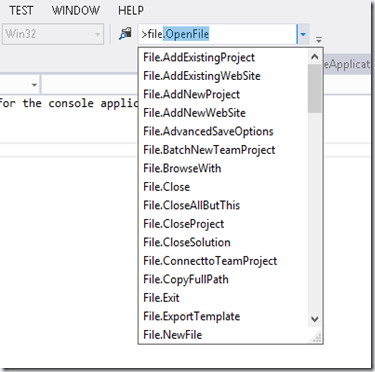This screenshot has height=372, width=375.
Task: Open the WINDOW menu
Action: (76, 10)
